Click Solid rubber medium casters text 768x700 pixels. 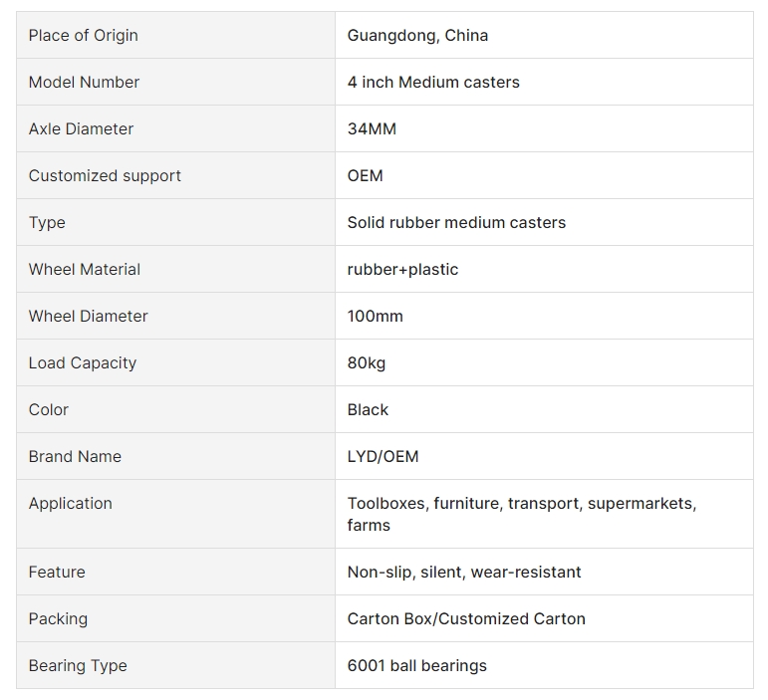click(x=456, y=222)
